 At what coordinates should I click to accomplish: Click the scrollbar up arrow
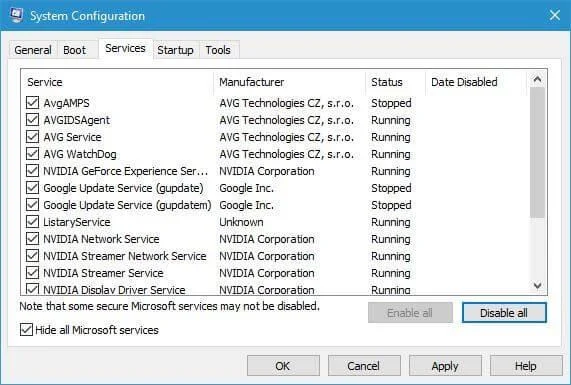click(537, 79)
